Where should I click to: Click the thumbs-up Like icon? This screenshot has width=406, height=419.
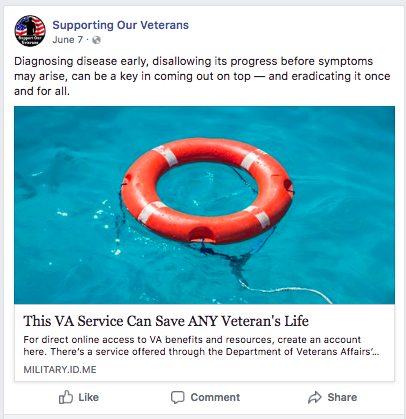[66, 397]
